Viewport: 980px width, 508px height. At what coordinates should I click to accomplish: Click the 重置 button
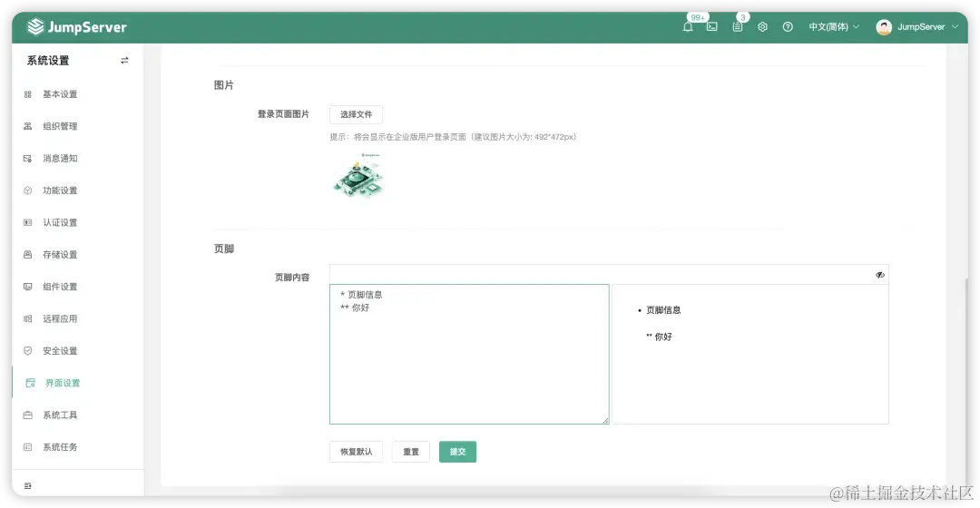coord(411,452)
